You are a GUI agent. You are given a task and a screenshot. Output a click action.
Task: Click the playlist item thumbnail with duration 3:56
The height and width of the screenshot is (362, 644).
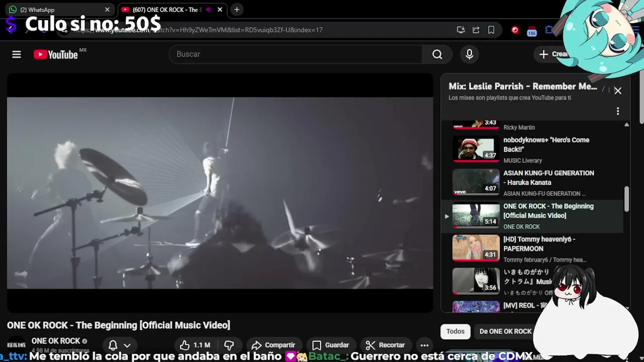pyautogui.click(x=475, y=281)
